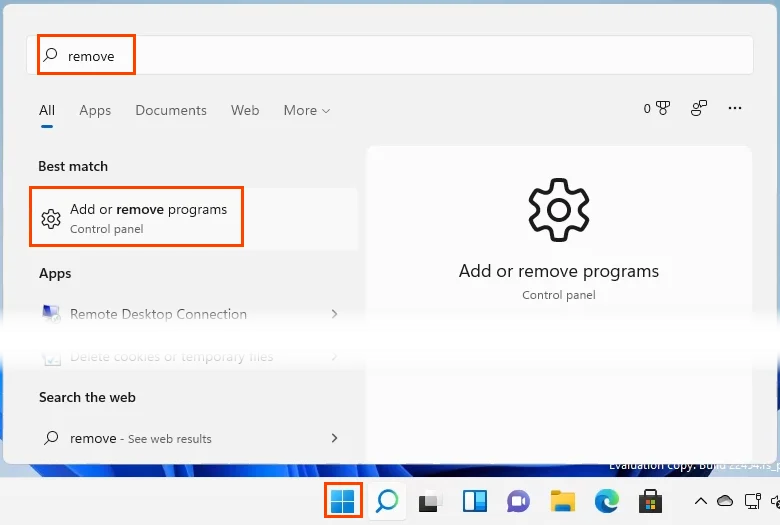The image size is (780, 525).
Task: Open Widgets from taskbar
Action: point(475,501)
